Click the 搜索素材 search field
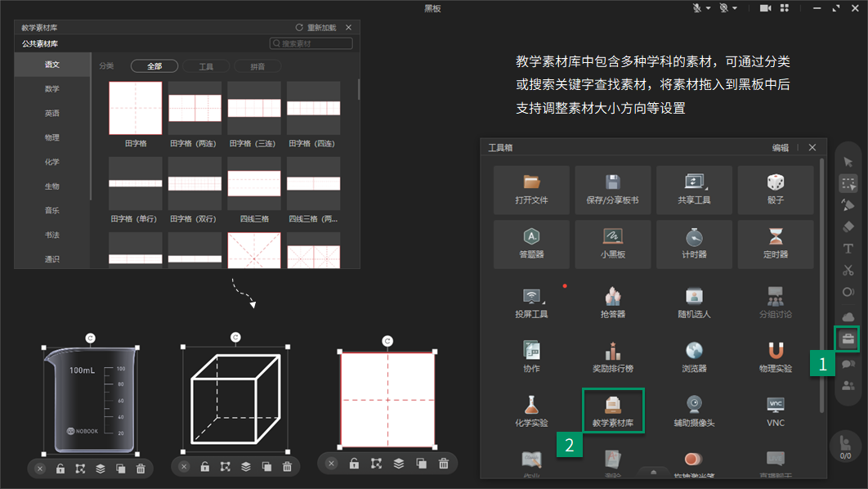This screenshot has width=868, height=489. pyautogui.click(x=311, y=43)
